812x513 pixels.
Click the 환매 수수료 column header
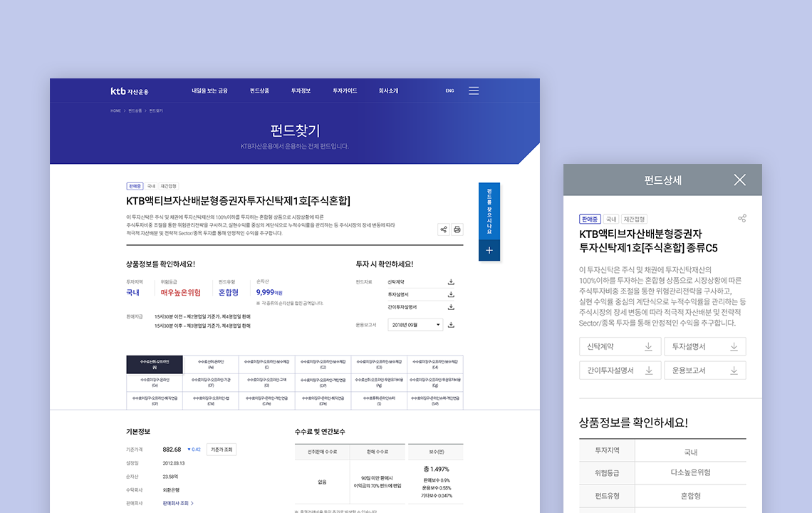[x=378, y=452]
